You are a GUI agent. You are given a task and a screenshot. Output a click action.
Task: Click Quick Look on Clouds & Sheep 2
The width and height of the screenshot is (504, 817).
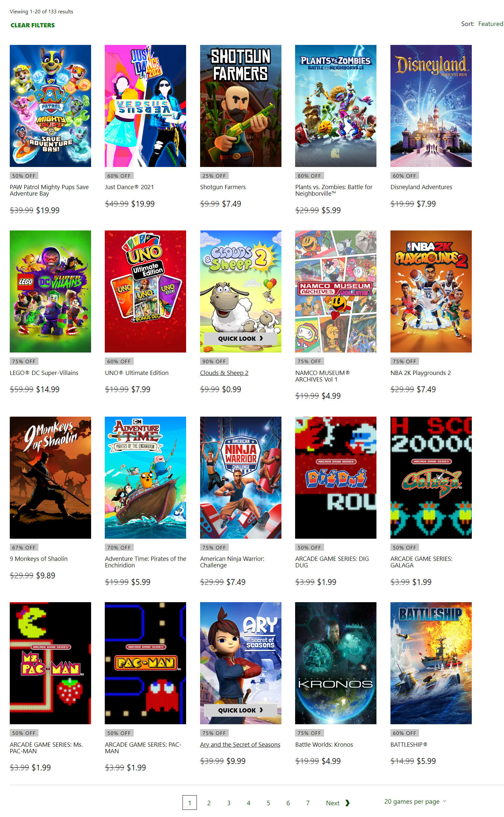click(x=240, y=338)
